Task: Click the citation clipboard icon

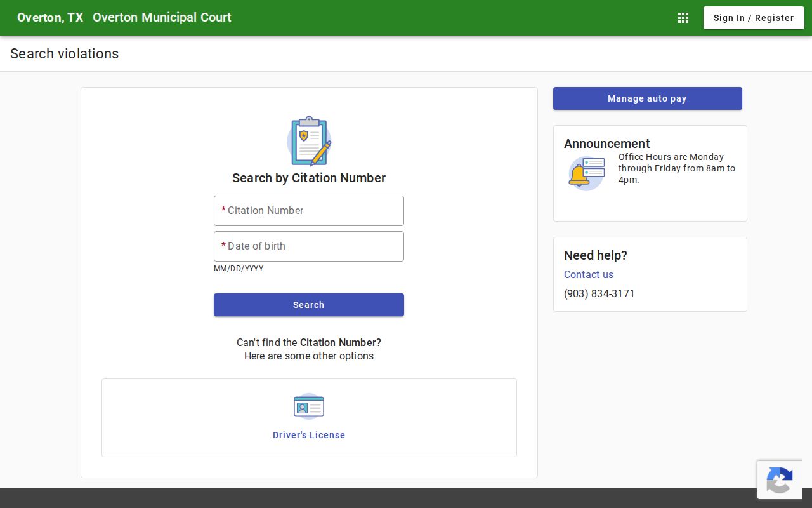Action: 309,141
